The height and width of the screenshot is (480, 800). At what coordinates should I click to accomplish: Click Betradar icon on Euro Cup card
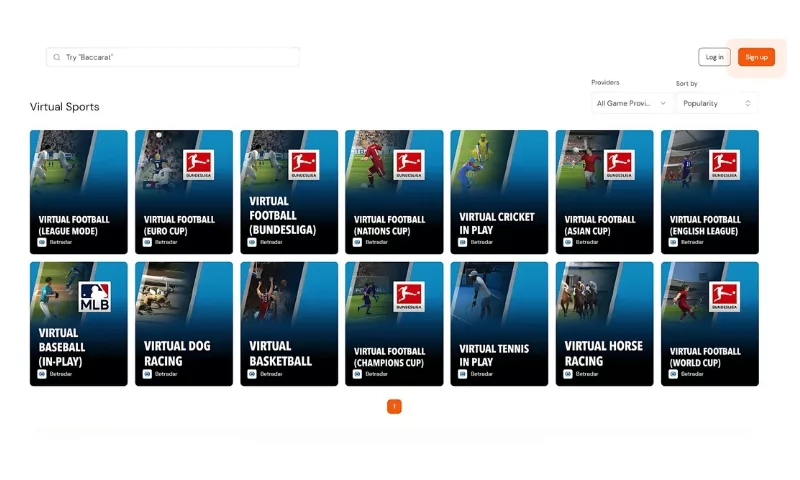[x=147, y=242]
